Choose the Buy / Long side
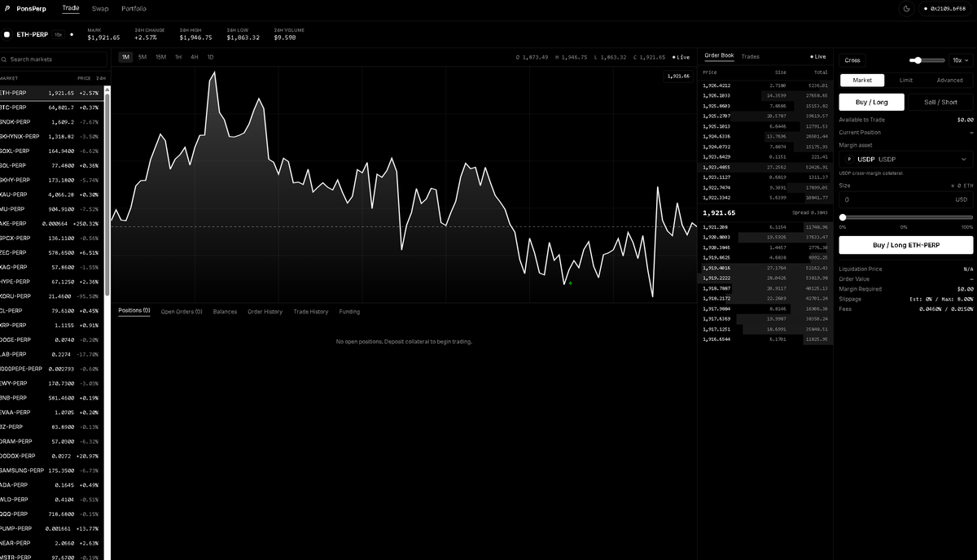 [872, 103]
